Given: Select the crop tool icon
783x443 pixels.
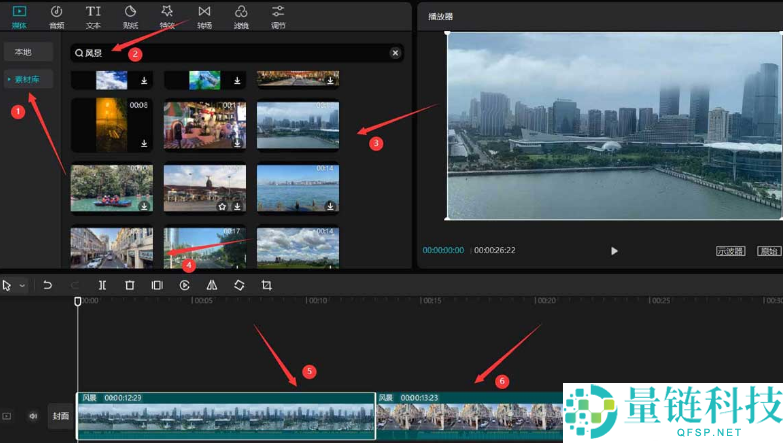Looking at the screenshot, I should click(x=267, y=285).
